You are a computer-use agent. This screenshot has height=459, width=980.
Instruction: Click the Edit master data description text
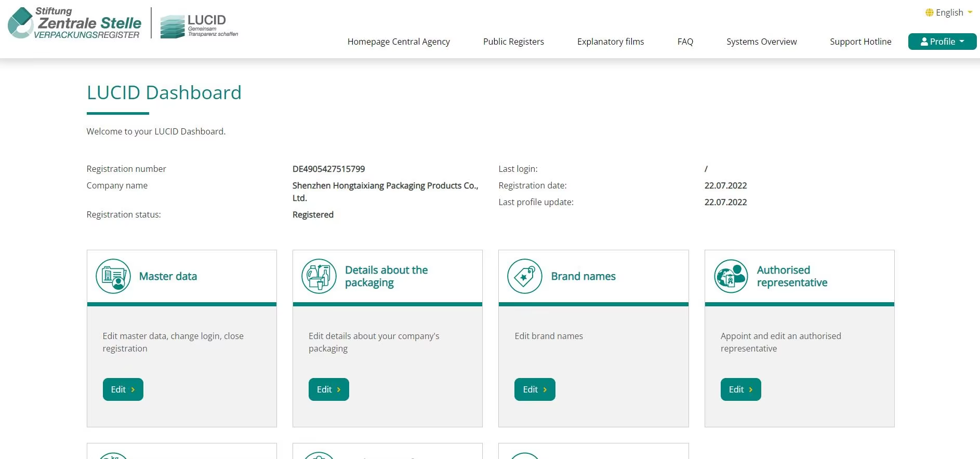(x=173, y=342)
